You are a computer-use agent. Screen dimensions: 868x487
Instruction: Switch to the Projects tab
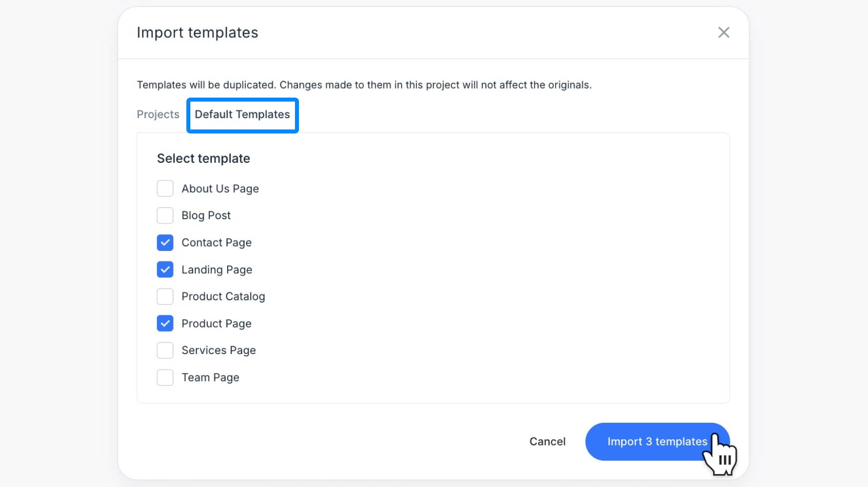coord(158,114)
